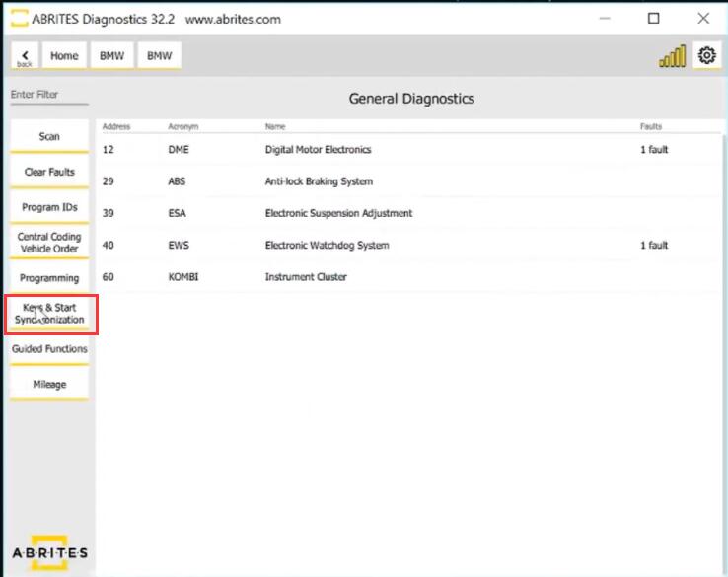Click the EWS acronym cell
Viewport: 728px width, 577px height.
[x=179, y=245]
